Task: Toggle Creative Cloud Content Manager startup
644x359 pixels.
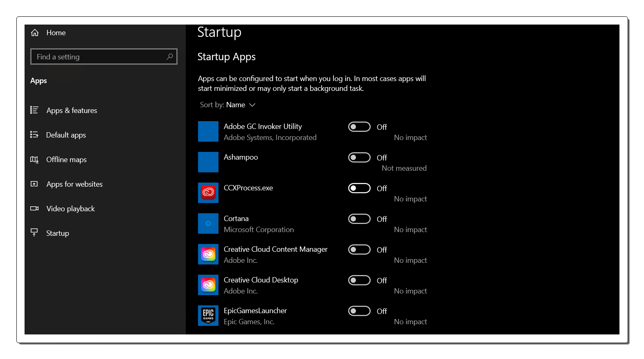Action: (359, 250)
